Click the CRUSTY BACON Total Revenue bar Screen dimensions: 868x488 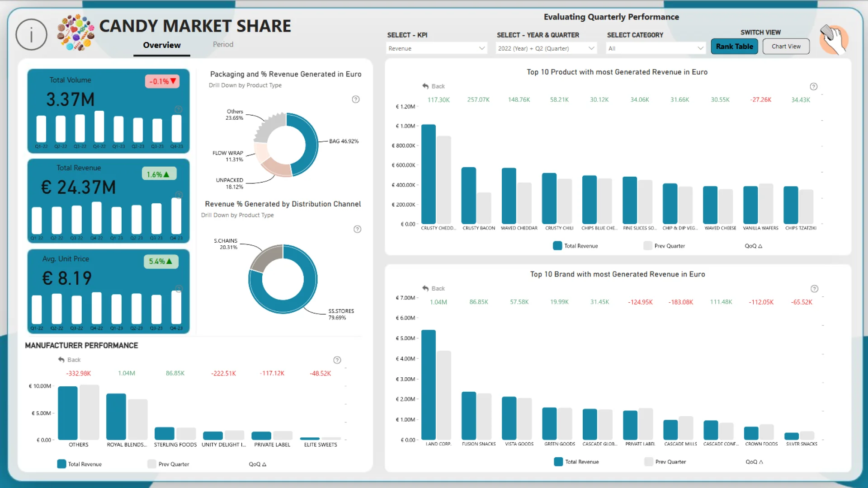[468, 196]
